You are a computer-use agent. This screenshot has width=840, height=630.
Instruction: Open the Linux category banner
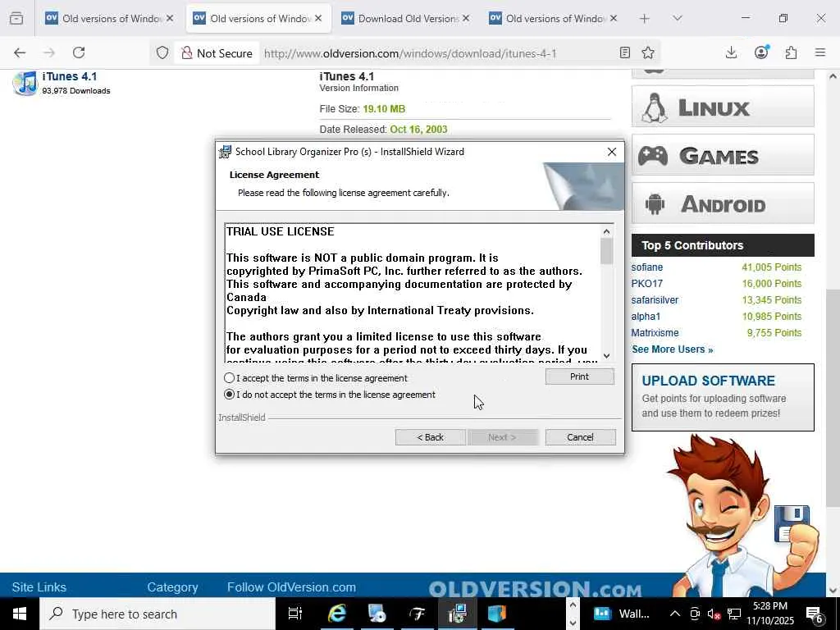pos(723,107)
